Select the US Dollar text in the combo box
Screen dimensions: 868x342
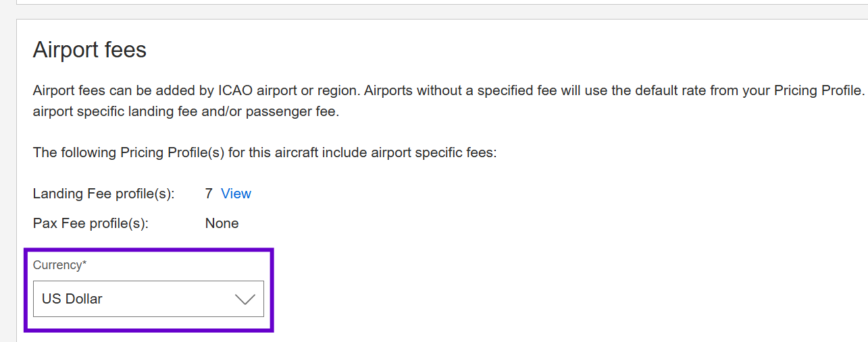point(72,299)
